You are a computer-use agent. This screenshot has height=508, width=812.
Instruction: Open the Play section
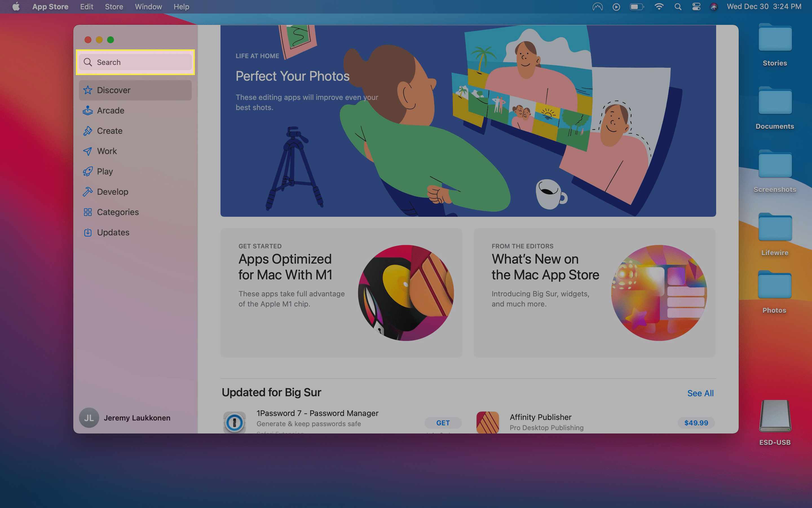[x=135, y=171]
